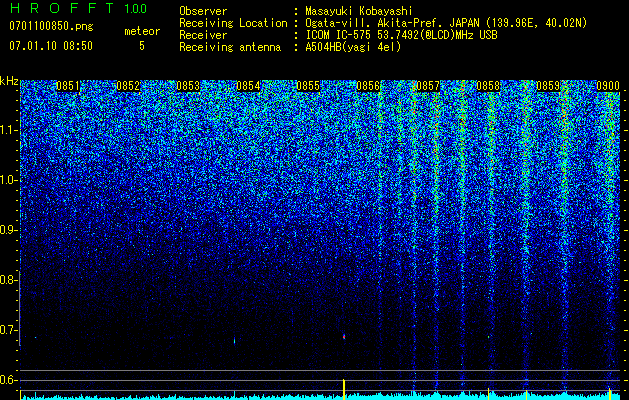Screen dimensions: 629x400
Task: Click the 0858 time label
Action: [488, 86]
